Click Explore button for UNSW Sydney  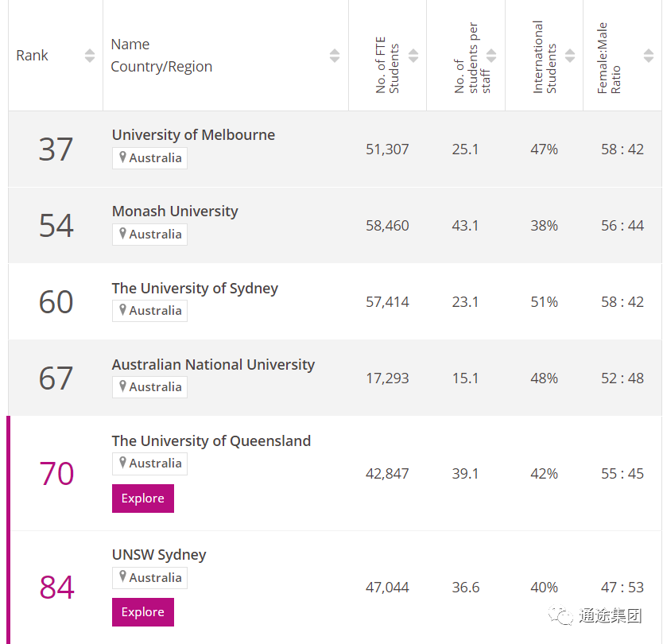pyautogui.click(x=143, y=612)
